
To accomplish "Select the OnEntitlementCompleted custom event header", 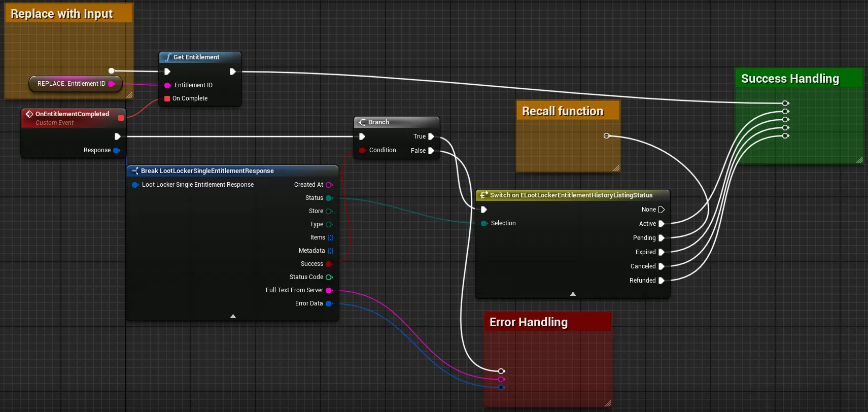I will 73,118.
